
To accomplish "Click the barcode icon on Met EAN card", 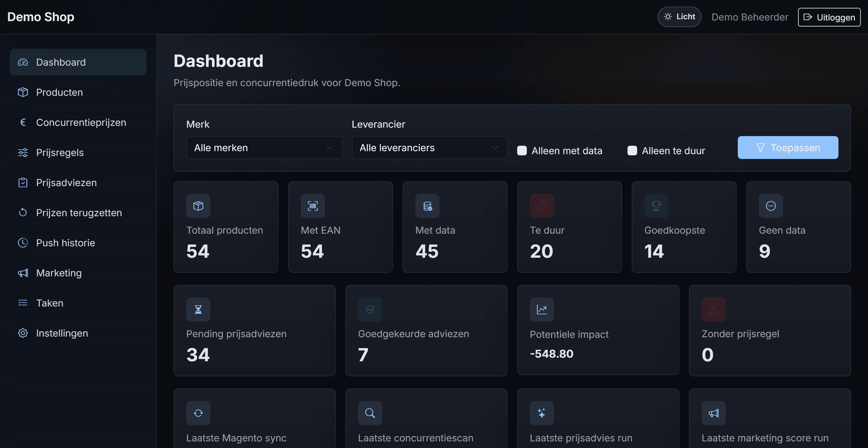I will [313, 206].
